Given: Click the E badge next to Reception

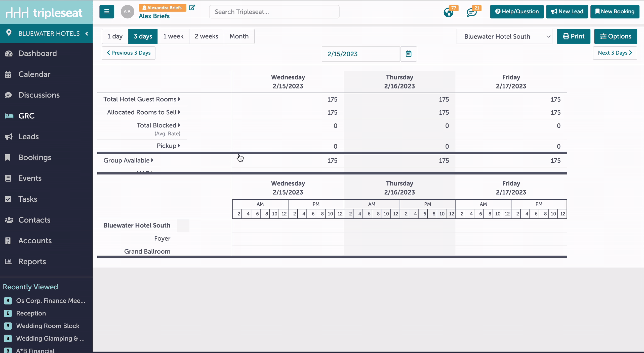Looking at the screenshot, I should (x=8, y=313).
